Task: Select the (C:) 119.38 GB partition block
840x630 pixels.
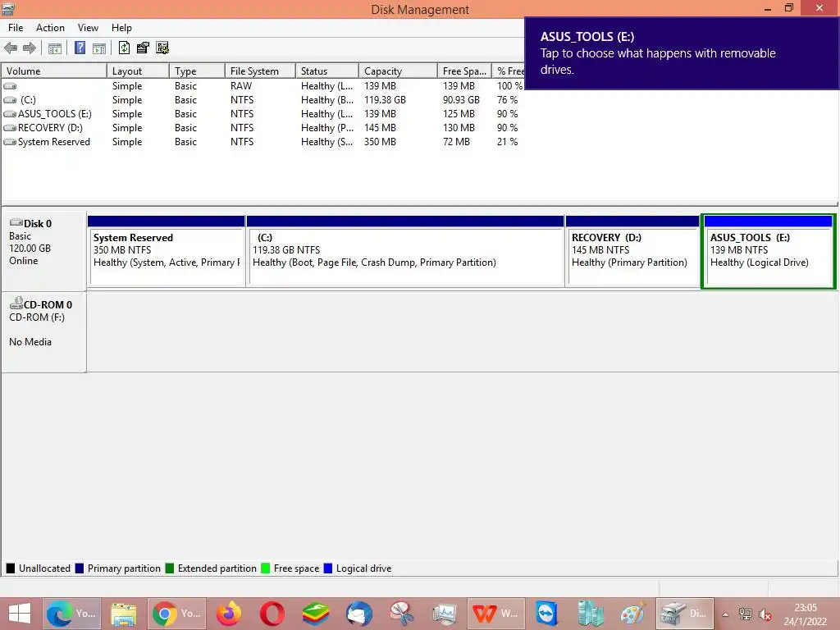Action: pos(405,251)
